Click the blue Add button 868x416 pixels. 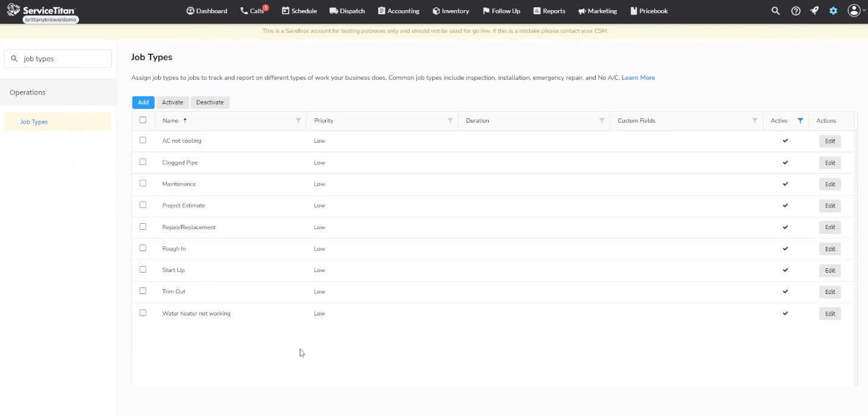point(143,102)
